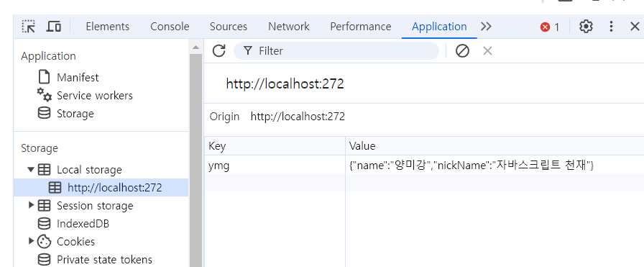644x267 pixels.
Task: Open the Performance tab
Action: 361,27
